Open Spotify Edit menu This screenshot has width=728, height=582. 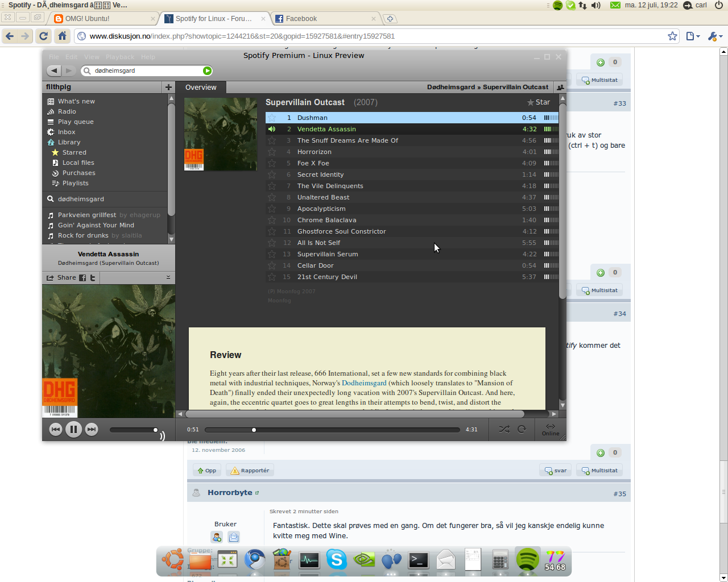click(x=71, y=57)
